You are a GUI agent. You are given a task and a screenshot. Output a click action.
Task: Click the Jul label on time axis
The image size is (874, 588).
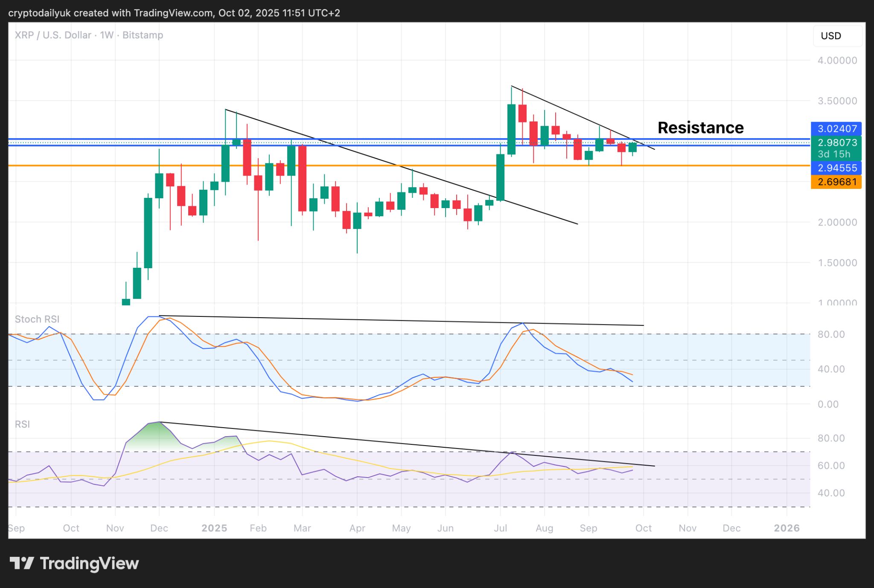pyautogui.click(x=500, y=528)
